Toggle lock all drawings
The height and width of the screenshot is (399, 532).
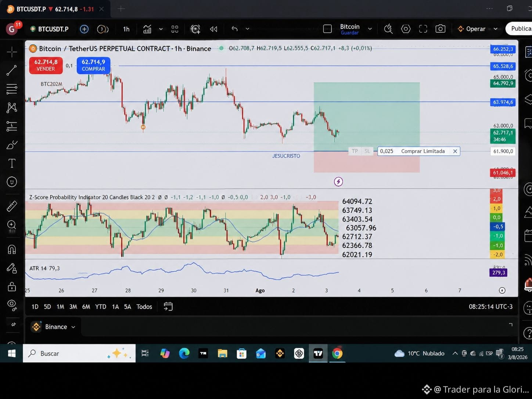(x=12, y=287)
